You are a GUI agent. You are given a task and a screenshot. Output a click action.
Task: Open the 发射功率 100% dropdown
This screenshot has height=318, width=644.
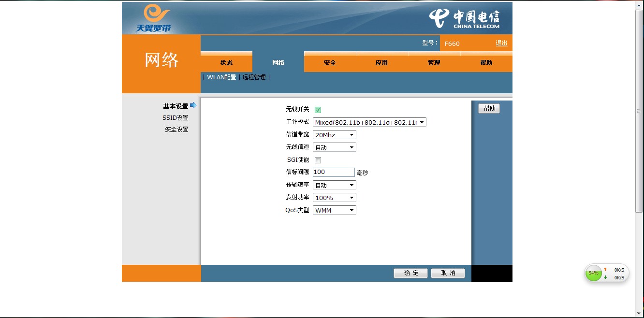tap(335, 198)
